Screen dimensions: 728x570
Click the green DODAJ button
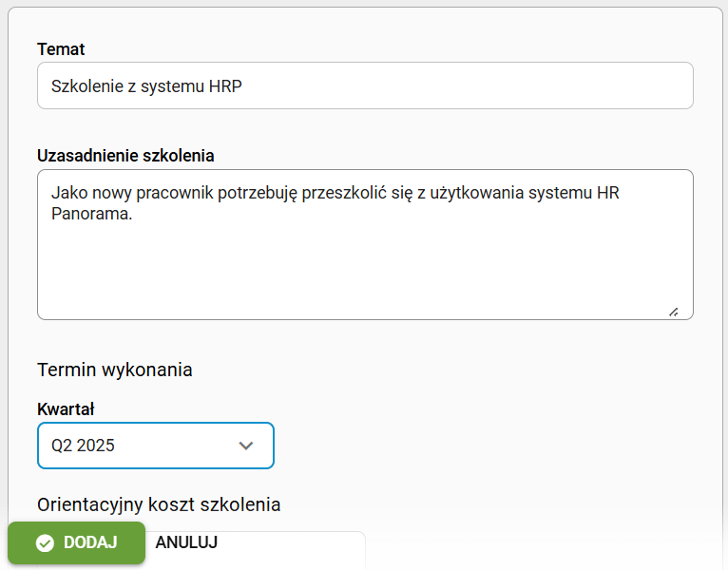click(77, 542)
